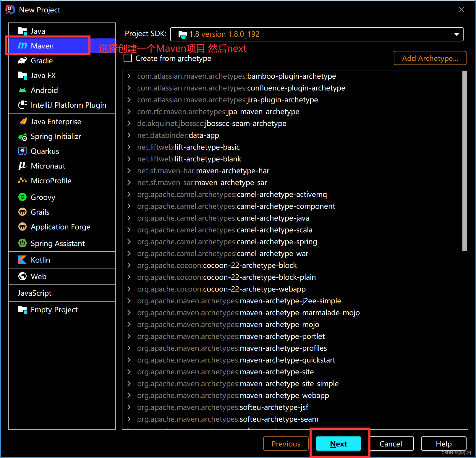Image resolution: width=476 pixels, height=458 pixels.
Task: Select Empty Project type
Action: point(62,310)
